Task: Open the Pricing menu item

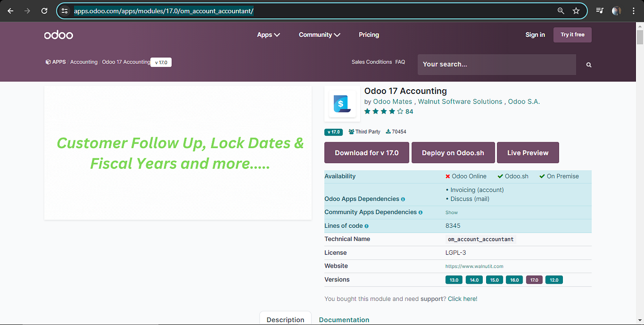Action: click(368, 34)
